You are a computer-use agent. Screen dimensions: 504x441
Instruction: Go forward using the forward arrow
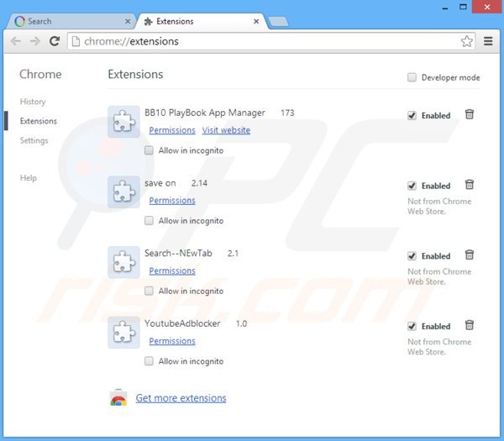coord(34,41)
